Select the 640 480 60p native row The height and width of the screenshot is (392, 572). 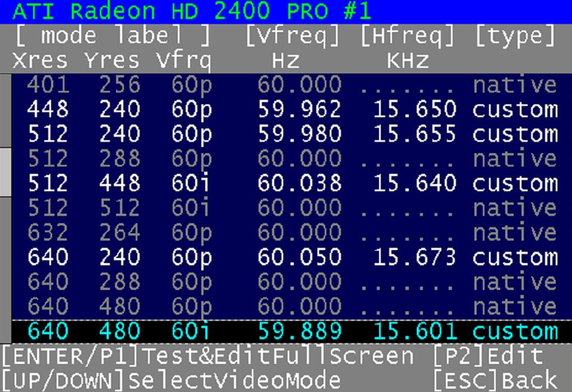[292, 306]
